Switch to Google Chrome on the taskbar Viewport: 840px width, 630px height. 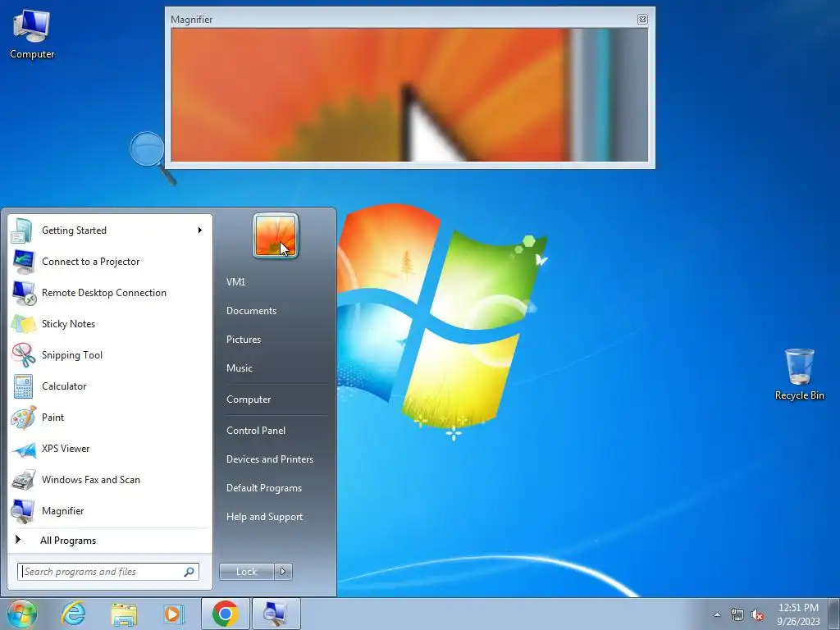coord(225,614)
